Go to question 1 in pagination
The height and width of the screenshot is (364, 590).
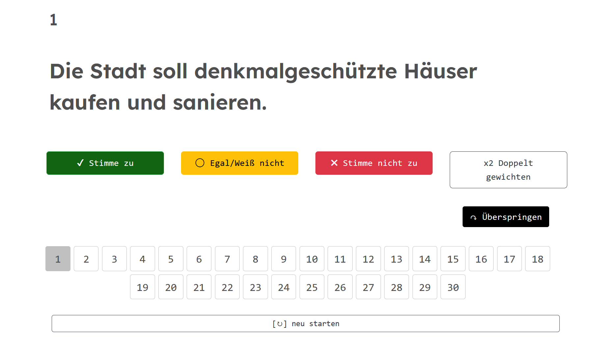tap(58, 259)
